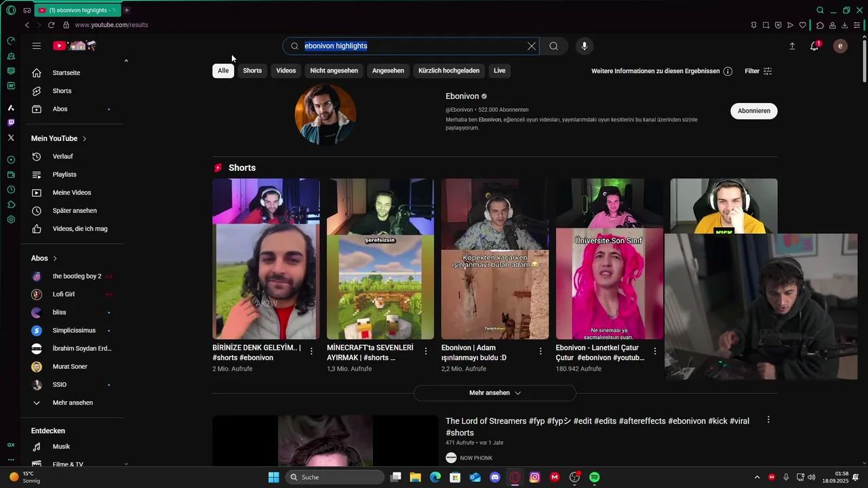The image size is (868, 488).
Task: Open a new browser tab
Action: click(127, 10)
